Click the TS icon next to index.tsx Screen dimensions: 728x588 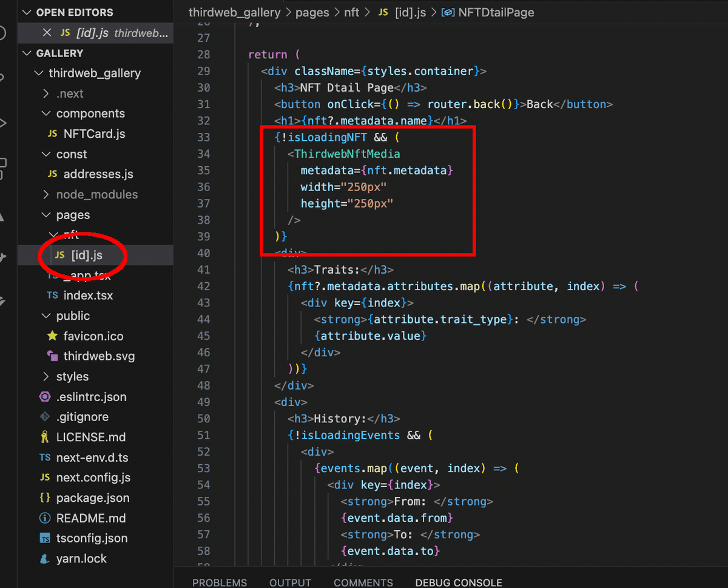point(52,296)
